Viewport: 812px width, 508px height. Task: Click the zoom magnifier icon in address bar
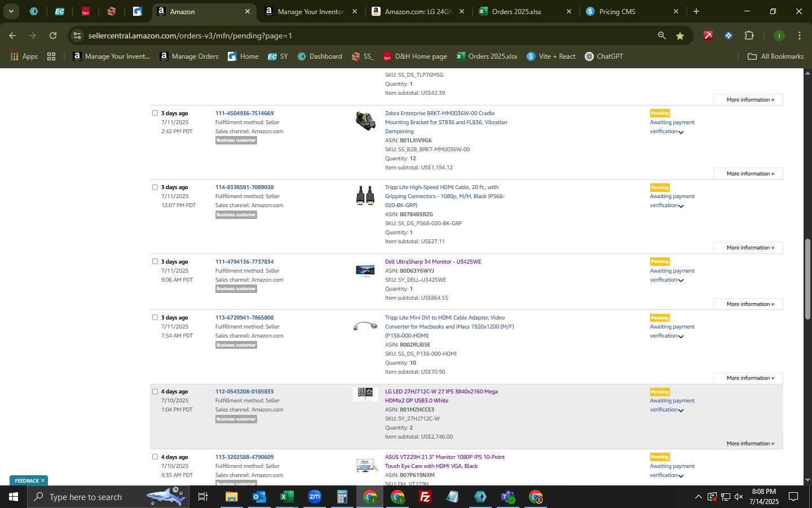coord(661,36)
